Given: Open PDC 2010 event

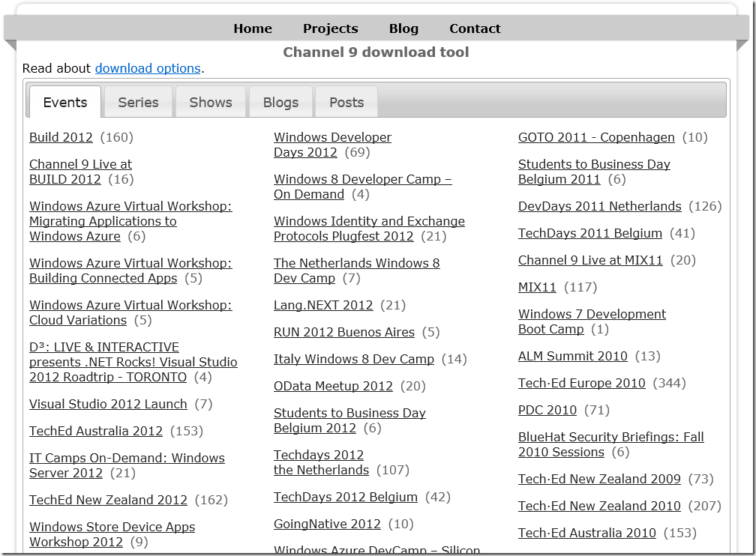Looking at the screenshot, I should 547,410.
